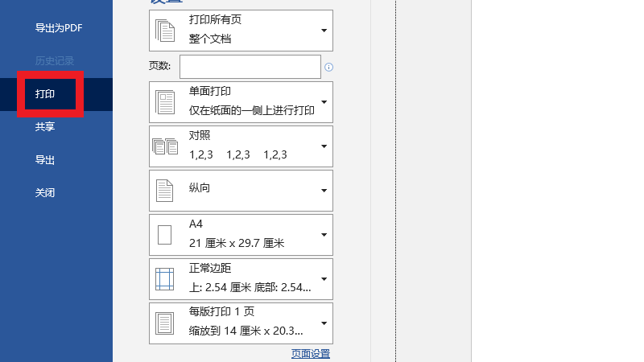This screenshot has height=362, width=644.
Task: Click the document stack icon for 打印所有页
Action: click(165, 31)
